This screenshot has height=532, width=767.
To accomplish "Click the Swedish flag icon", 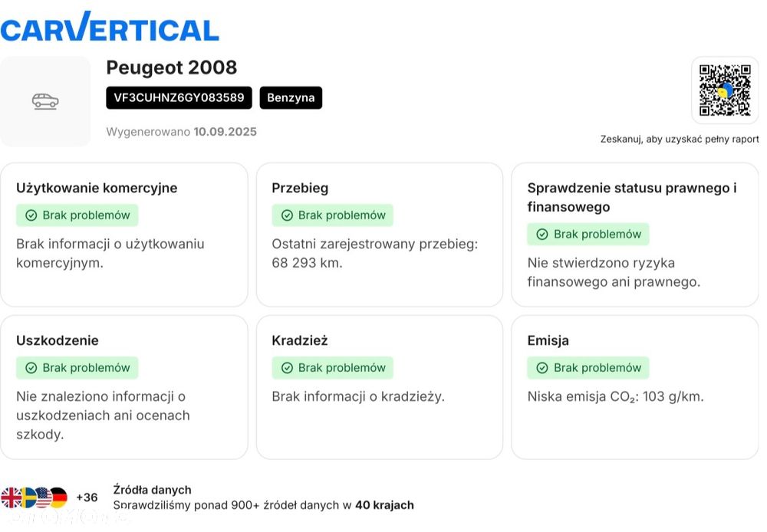I will click(x=28, y=498).
